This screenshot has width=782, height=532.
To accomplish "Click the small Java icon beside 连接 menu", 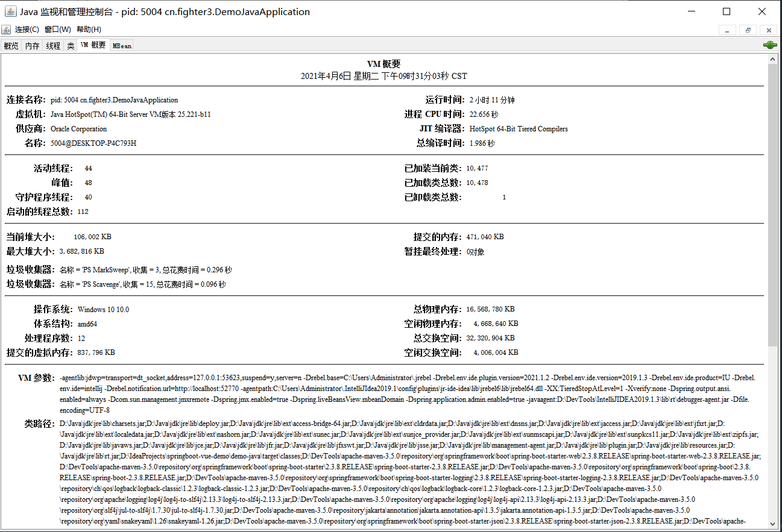I will (6, 30).
